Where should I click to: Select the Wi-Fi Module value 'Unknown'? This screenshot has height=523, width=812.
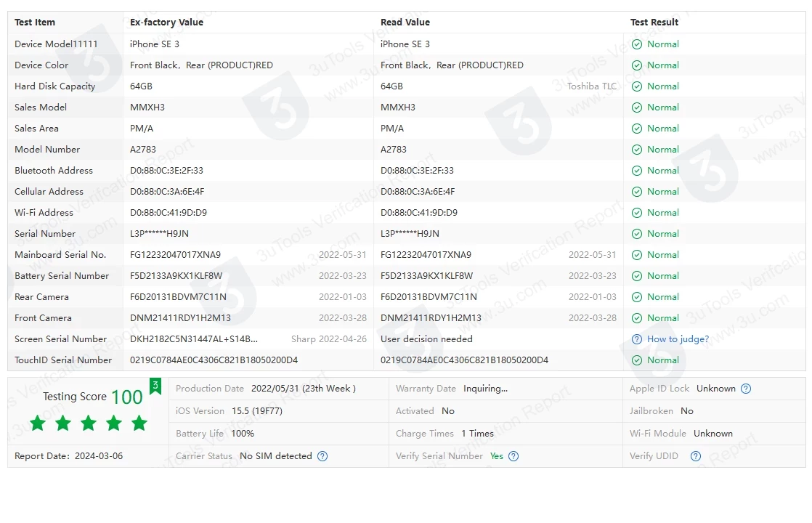pyautogui.click(x=713, y=434)
